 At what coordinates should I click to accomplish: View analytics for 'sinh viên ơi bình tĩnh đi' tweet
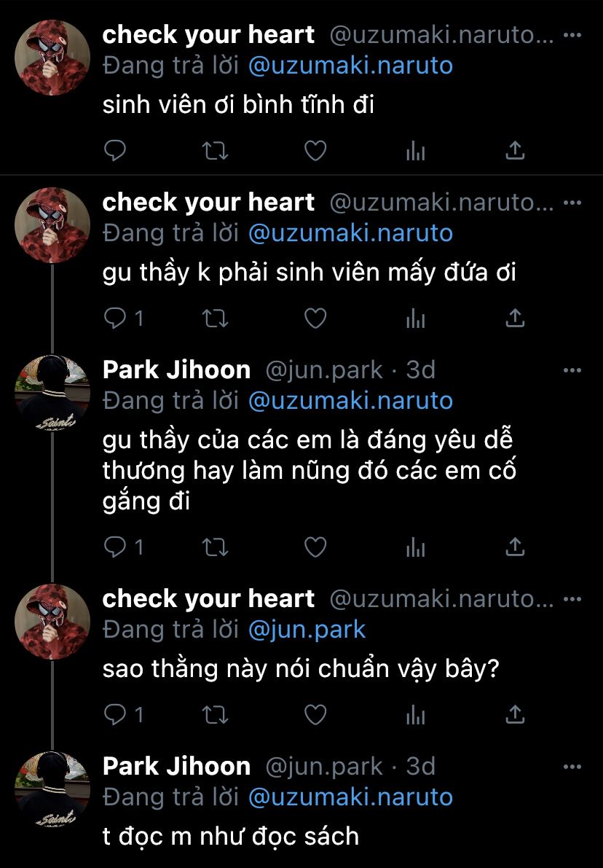tap(415, 151)
